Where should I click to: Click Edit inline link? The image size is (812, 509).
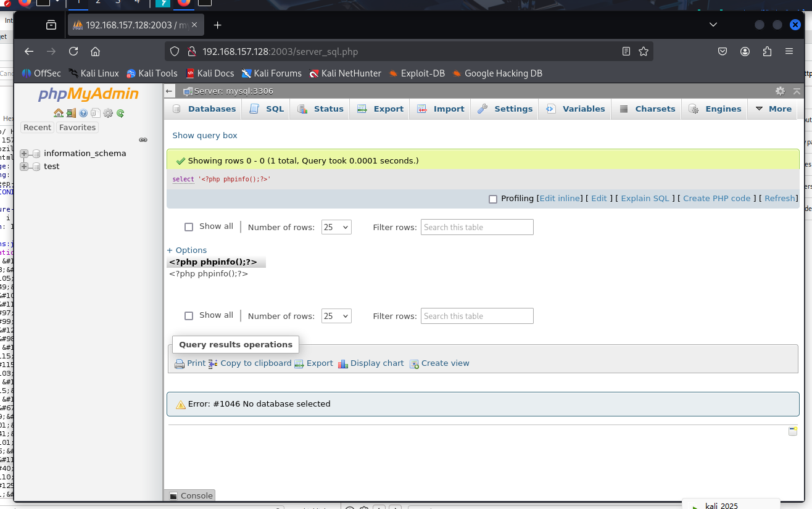560,199
